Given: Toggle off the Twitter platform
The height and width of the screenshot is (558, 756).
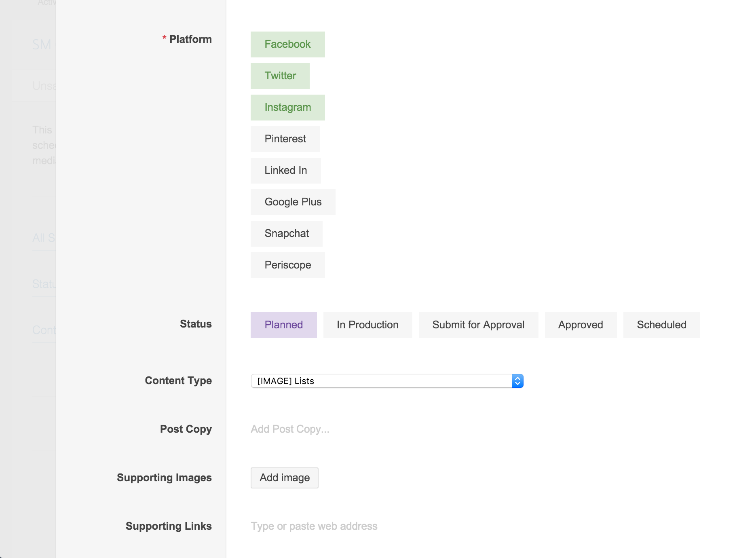Looking at the screenshot, I should pyautogui.click(x=280, y=76).
